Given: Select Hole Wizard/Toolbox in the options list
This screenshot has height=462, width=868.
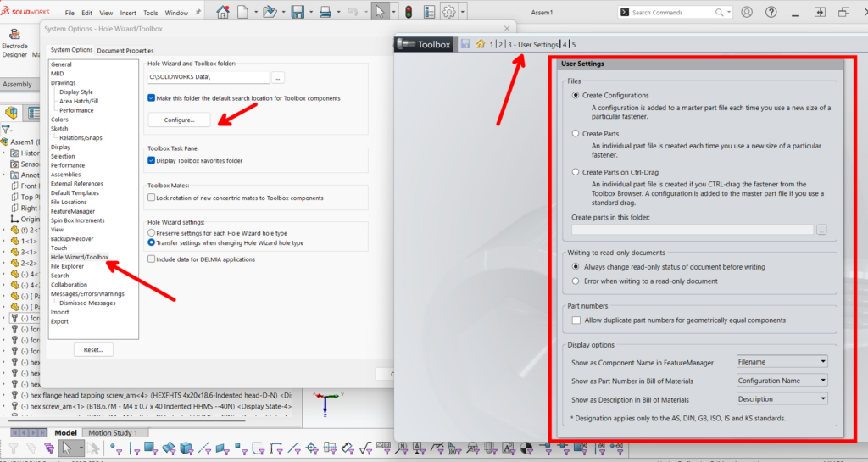Looking at the screenshot, I should [80, 258].
